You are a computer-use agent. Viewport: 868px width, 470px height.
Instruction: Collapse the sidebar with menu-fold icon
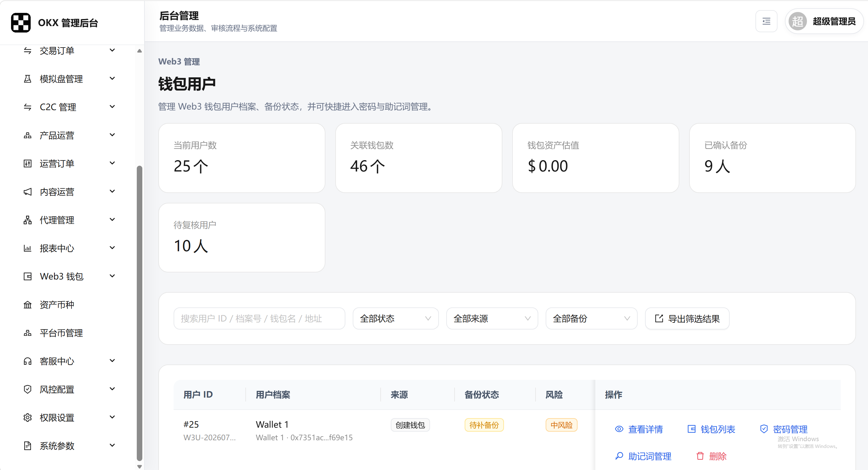point(766,21)
